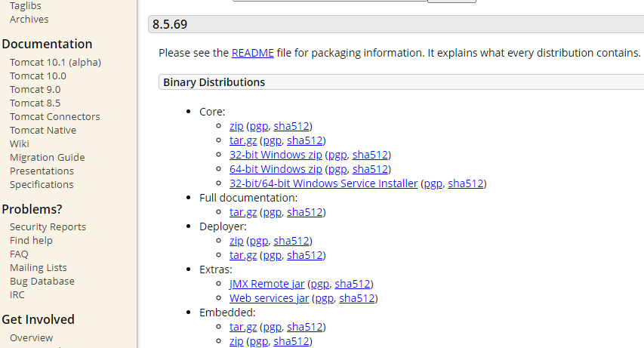The height and width of the screenshot is (348, 644).
Task: Download the Embedded tar.gz
Action: click(243, 327)
